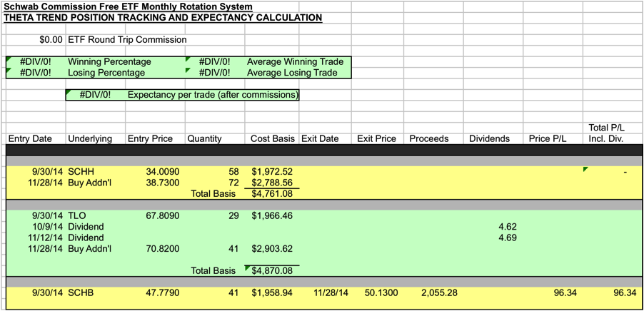Click the $1,972.52 cost basis cell
The image size is (644, 311).
[x=273, y=171]
